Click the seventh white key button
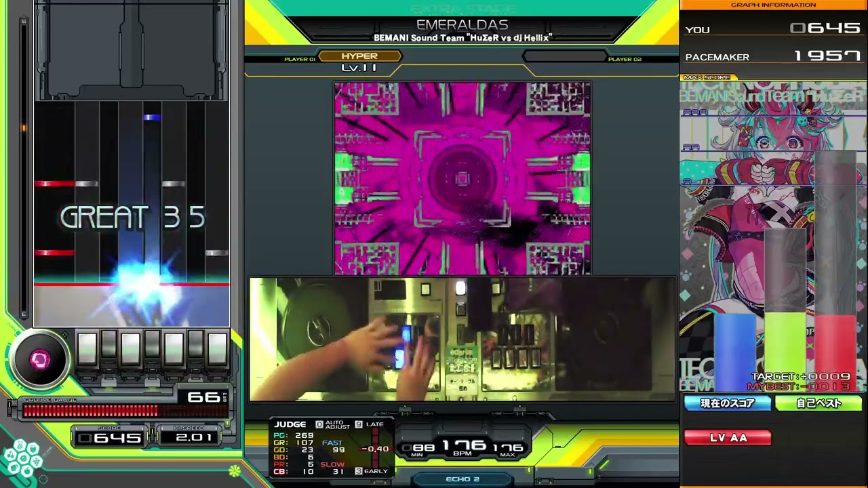 tap(217, 348)
